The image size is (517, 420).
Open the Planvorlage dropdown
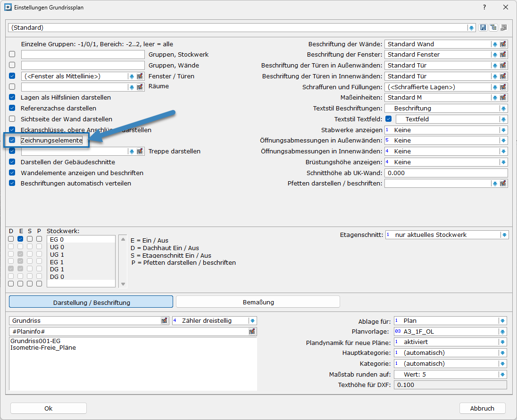coord(502,332)
